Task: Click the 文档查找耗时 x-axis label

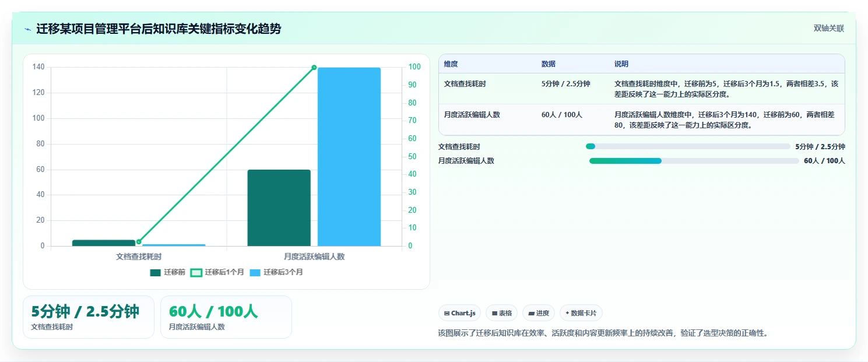Action: (139, 256)
